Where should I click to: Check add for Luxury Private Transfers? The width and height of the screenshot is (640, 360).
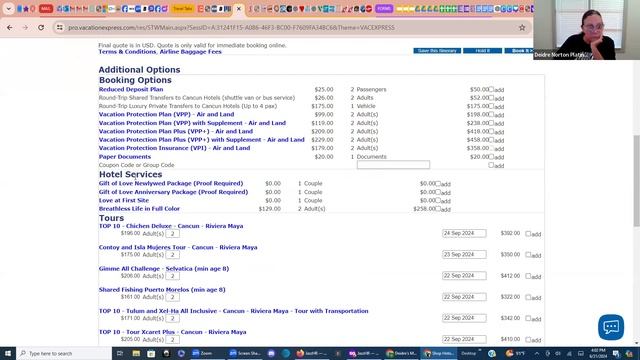pyautogui.click(x=491, y=106)
